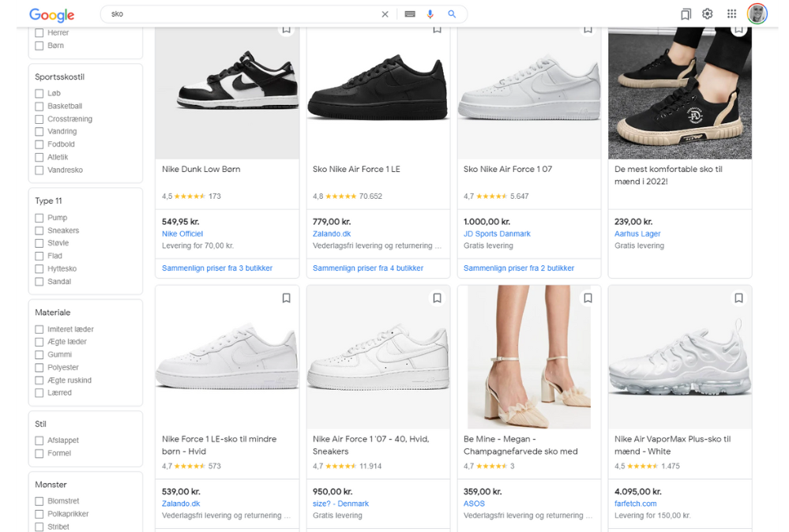Click the De mest komfortable sko title
Image resolution: width=789 pixels, height=532 pixels.
point(668,175)
